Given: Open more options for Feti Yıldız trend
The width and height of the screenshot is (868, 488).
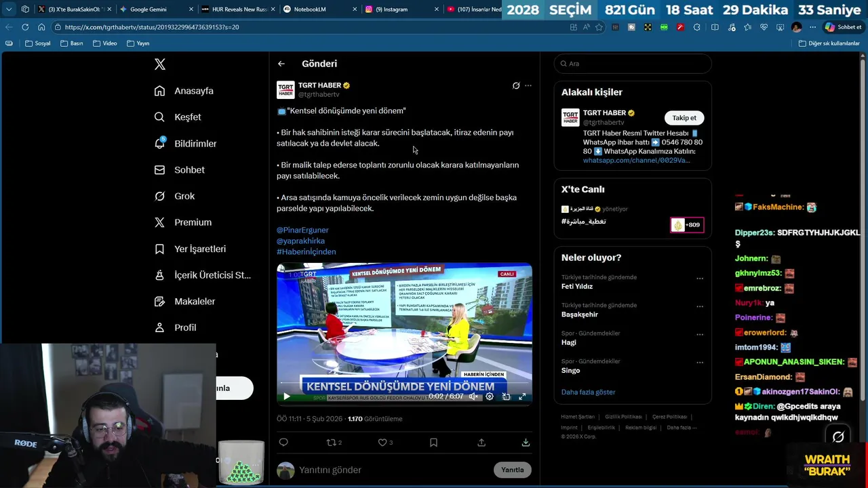Looking at the screenshot, I should point(700,279).
